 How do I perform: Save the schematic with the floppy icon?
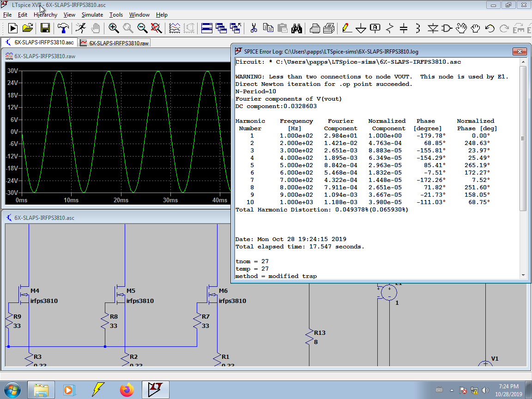coord(45,28)
